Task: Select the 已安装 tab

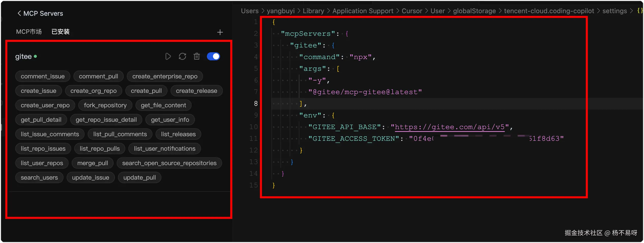Action: [x=60, y=31]
